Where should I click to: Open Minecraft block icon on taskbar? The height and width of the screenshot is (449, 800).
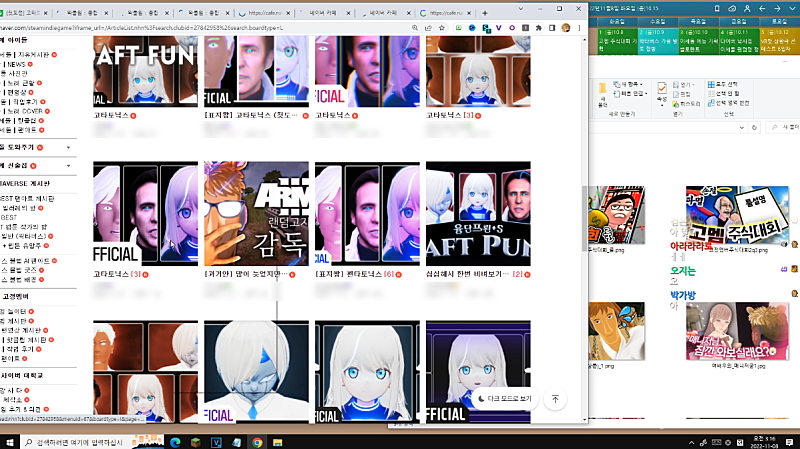pos(195,442)
